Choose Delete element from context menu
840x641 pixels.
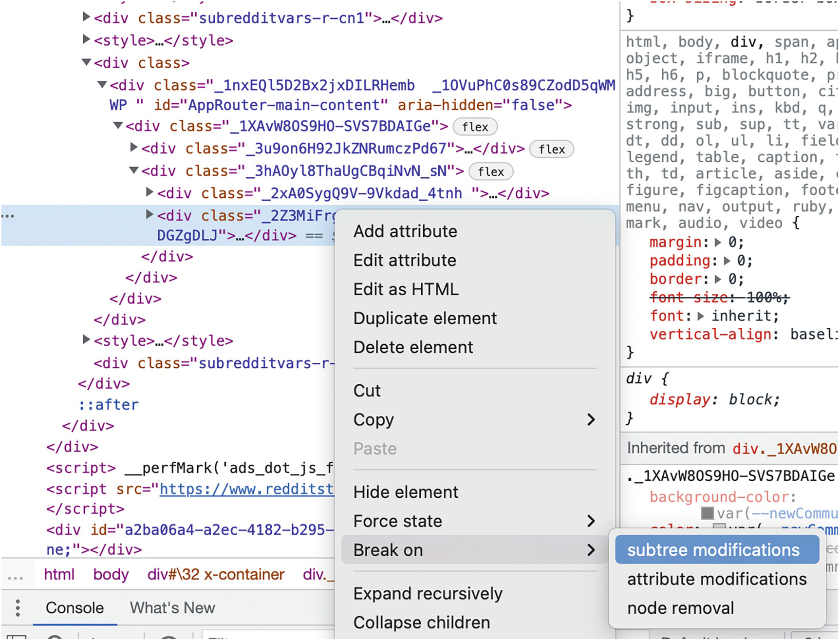(413, 347)
